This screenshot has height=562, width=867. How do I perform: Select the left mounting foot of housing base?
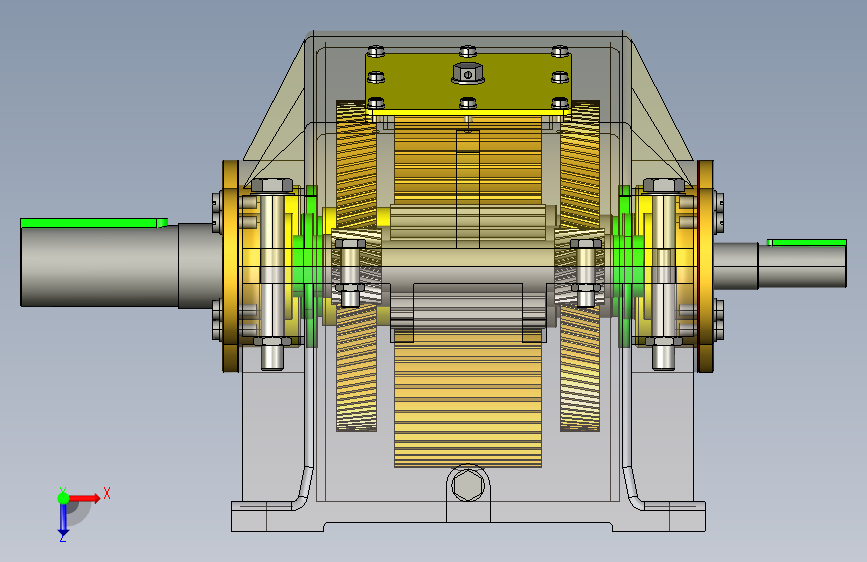276,517
